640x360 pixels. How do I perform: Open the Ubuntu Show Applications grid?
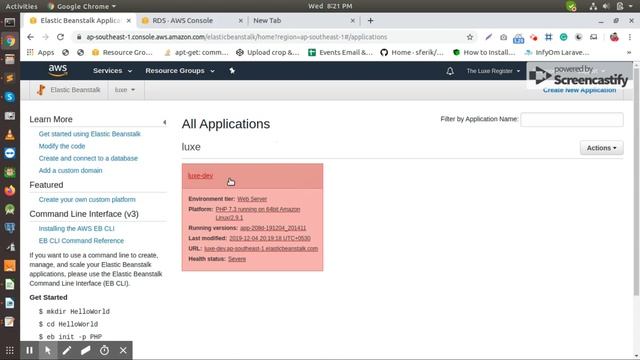click(x=10, y=350)
